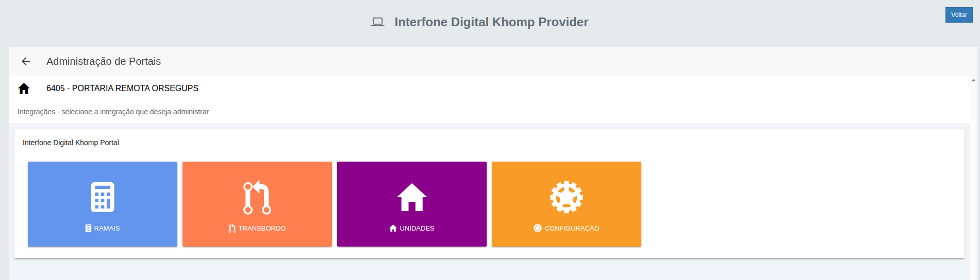This screenshot has width=980, height=280.
Task: Click the large gear icon on the Configuração card
Action: 567,197
